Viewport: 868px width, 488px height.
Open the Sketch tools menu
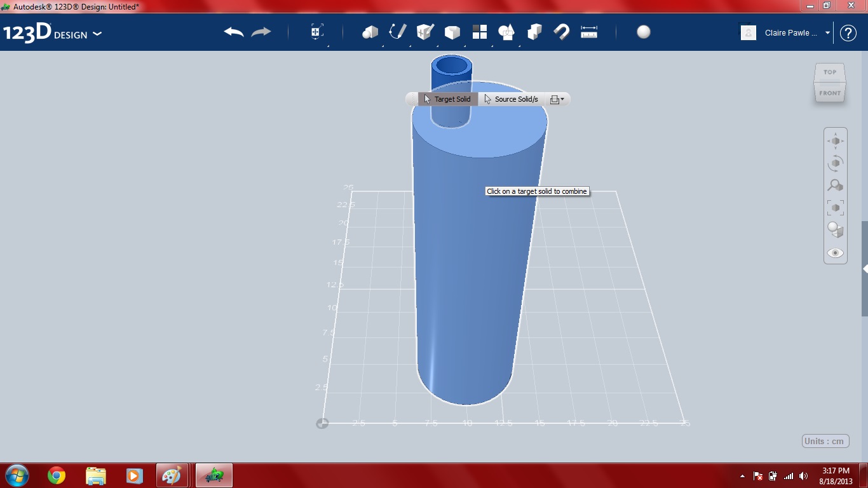point(398,32)
